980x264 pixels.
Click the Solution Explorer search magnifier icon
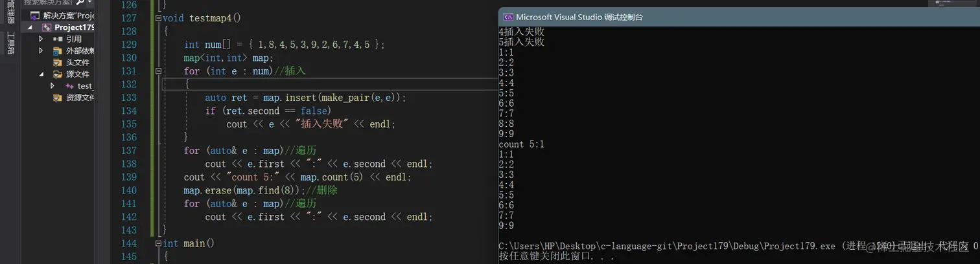coord(80,2)
